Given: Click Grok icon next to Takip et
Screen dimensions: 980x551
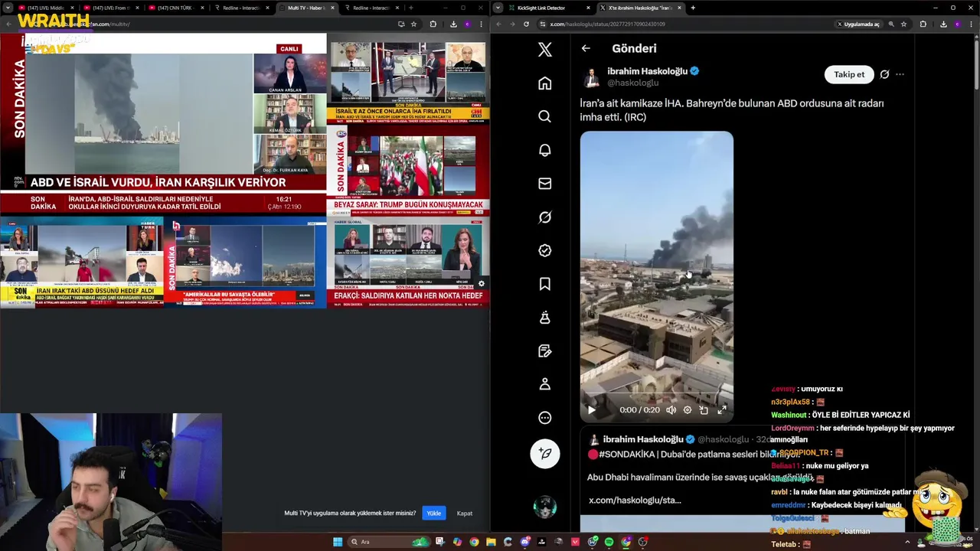Looking at the screenshot, I should point(884,74).
